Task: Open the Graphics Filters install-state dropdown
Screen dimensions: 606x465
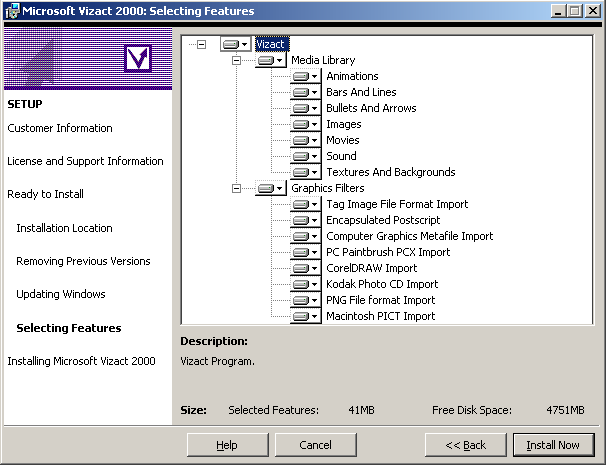Action: pos(271,188)
